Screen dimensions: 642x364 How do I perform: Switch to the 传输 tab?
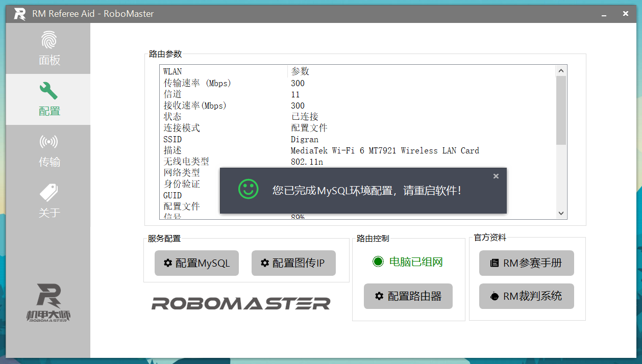(x=48, y=150)
